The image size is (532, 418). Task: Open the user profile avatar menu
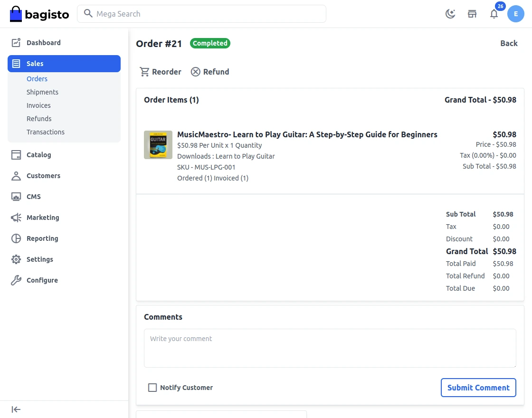(516, 14)
